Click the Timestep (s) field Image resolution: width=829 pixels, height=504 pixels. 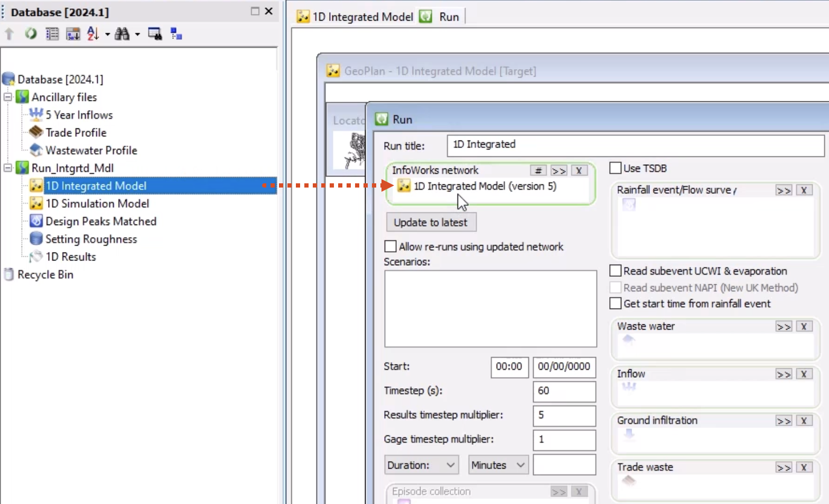(564, 391)
